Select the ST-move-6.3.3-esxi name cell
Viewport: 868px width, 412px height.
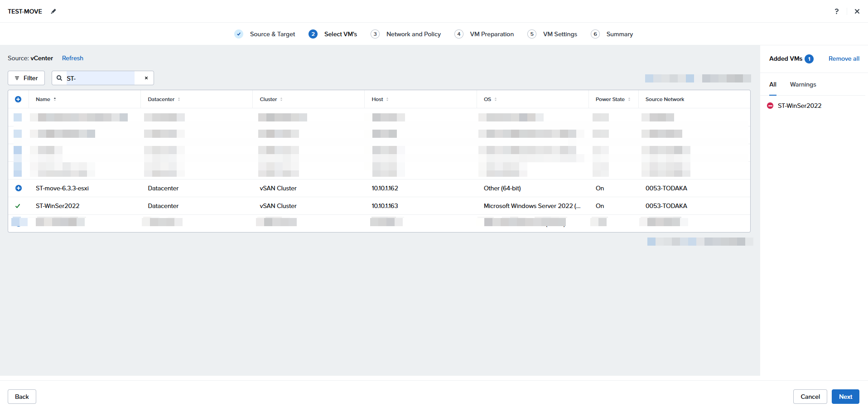coord(62,188)
